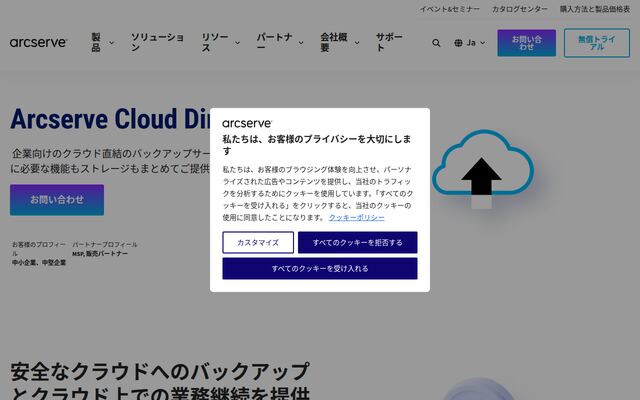Click the カタログセンター top link
This screenshot has width=640, height=400.
(x=520, y=9)
